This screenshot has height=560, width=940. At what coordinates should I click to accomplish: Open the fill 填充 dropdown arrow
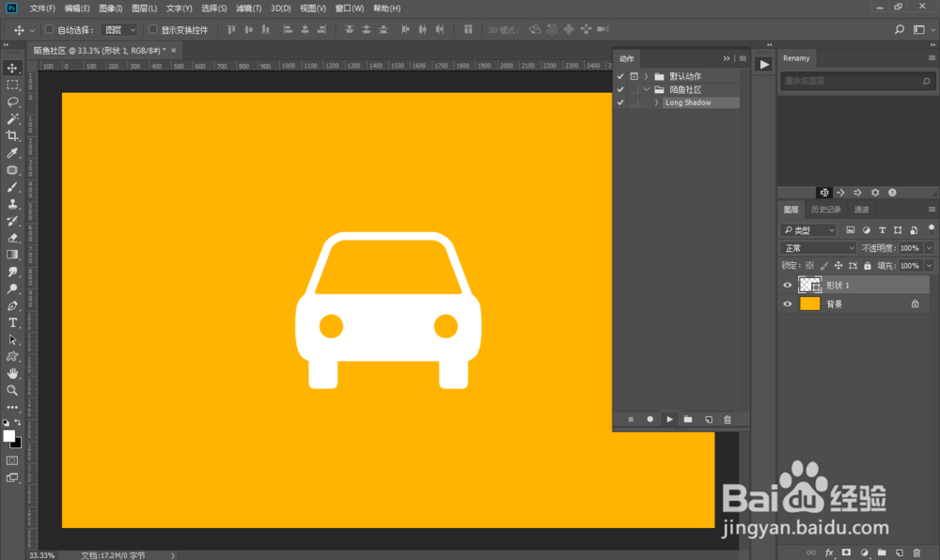coord(930,265)
